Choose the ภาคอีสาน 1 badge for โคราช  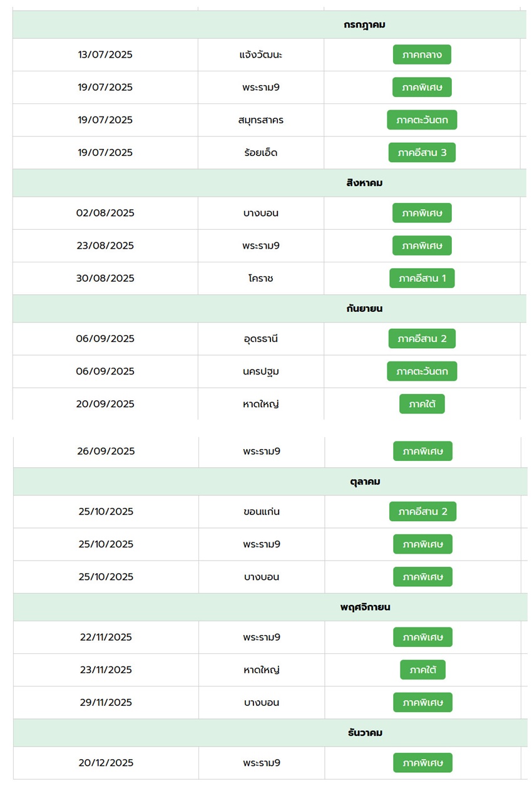pos(422,278)
